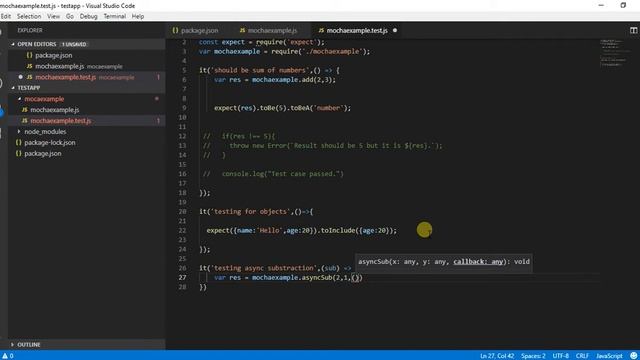Select the mochaexample.test.js editor tab
The image size is (640, 360).
[x=357, y=31]
